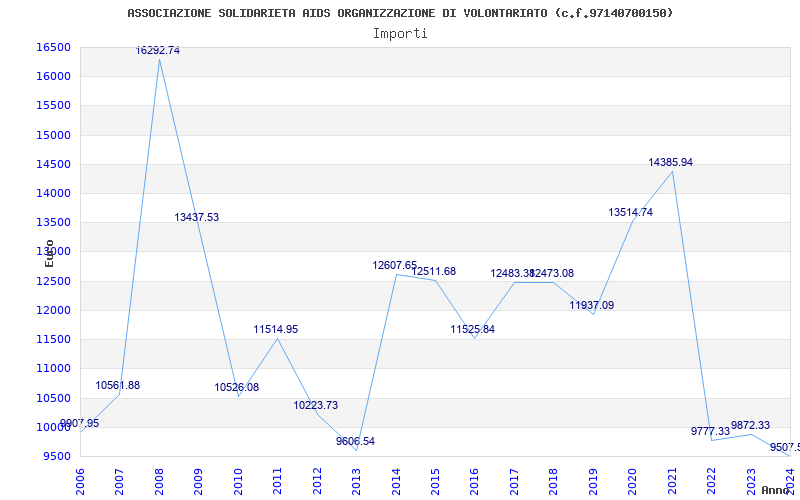
Task: Click the 2011 x-axis year label
Action: (x=278, y=482)
